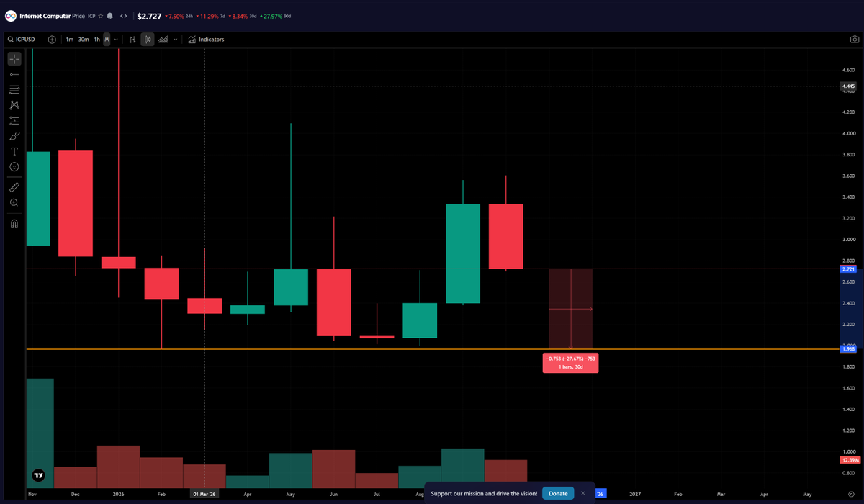Screen dimensions: 864x504
Task: Switch to 1h timeframe
Action: click(96, 40)
